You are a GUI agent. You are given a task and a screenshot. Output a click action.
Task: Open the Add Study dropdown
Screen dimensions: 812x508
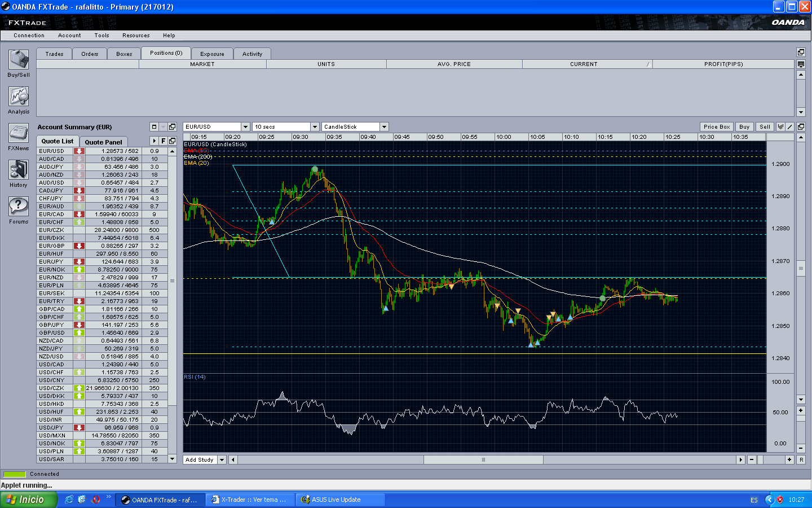pyautogui.click(x=222, y=460)
